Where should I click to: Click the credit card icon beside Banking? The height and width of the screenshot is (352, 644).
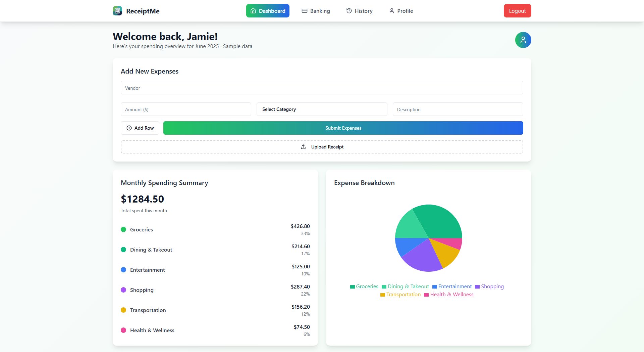coord(305,11)
